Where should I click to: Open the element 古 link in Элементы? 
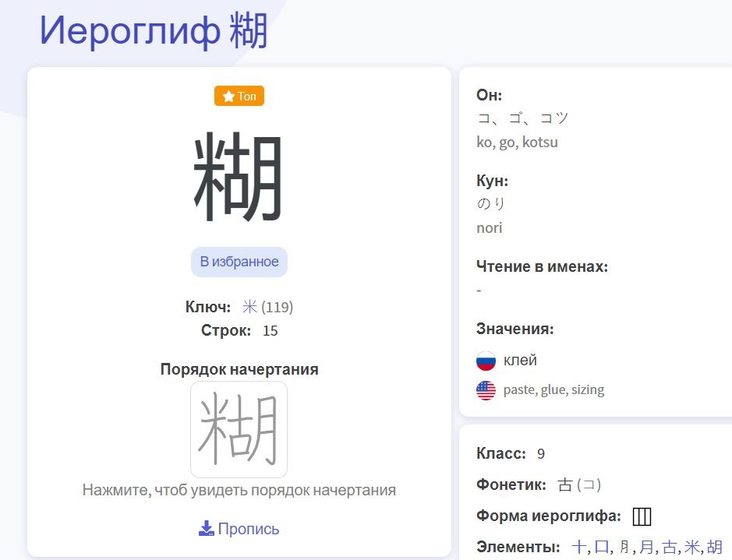670,547
